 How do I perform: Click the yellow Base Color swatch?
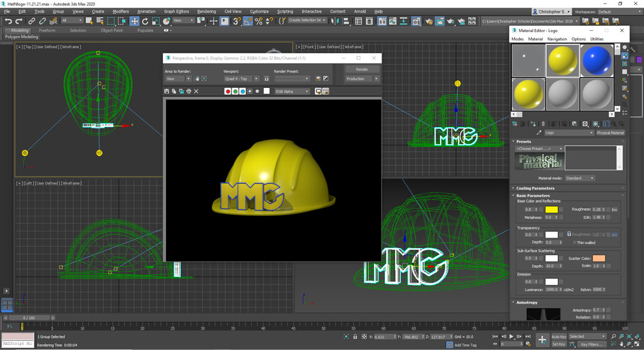pyautogui.click(x=551, y=210)
